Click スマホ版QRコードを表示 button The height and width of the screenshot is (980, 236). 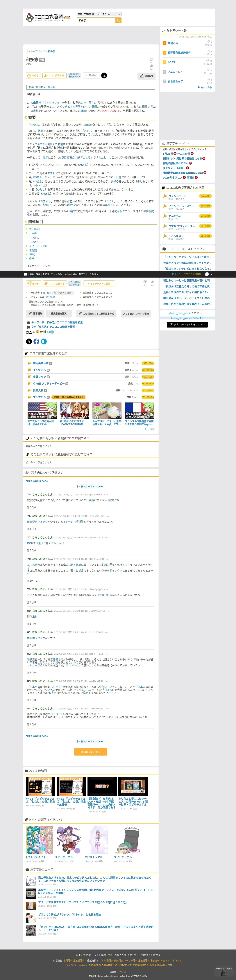[x=135, y=314]
